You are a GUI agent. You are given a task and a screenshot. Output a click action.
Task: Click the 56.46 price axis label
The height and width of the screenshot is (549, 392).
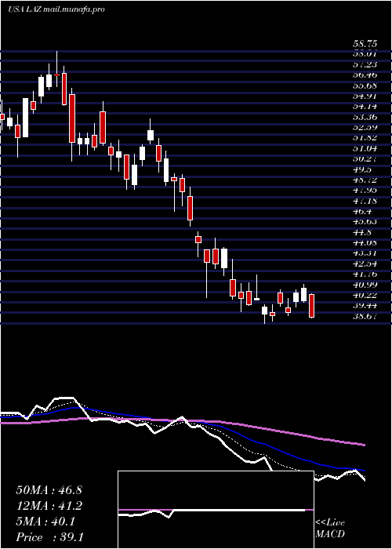[x=365, y=75]
